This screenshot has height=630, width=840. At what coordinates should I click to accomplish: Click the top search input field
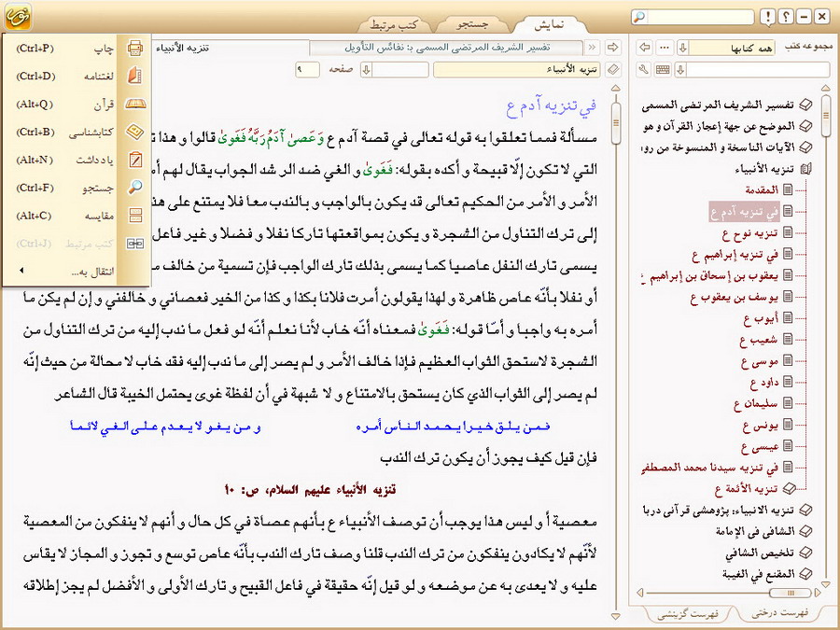tap(700, 17)
